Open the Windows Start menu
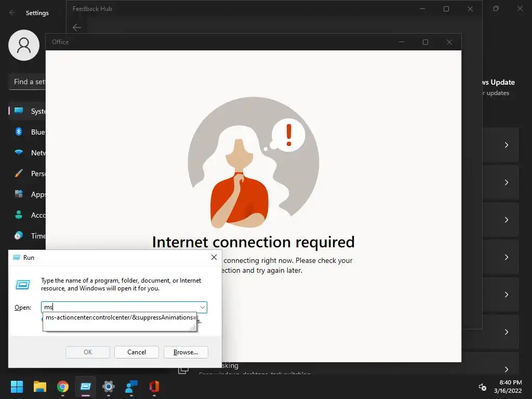This screenshot has height=399, width=532. 17,387
